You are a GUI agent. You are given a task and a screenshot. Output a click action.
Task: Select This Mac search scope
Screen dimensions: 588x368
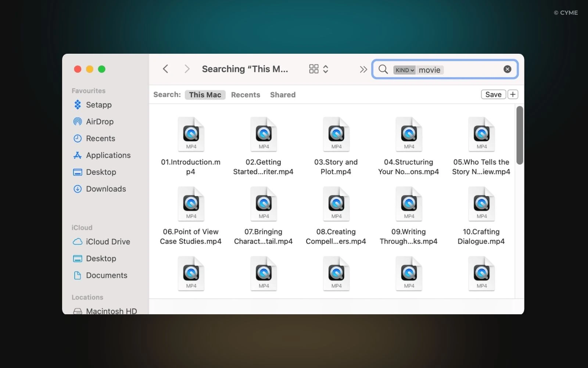pyautogui.click(x=205, y=95)
